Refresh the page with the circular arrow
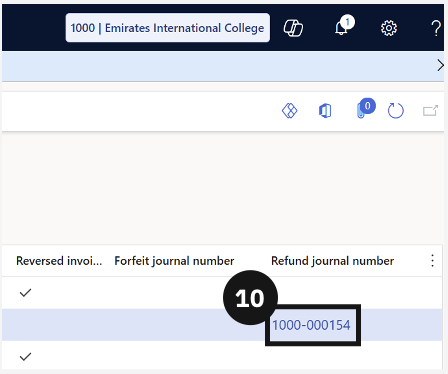This screenshot has height=374, width=448. click(396, 111)
